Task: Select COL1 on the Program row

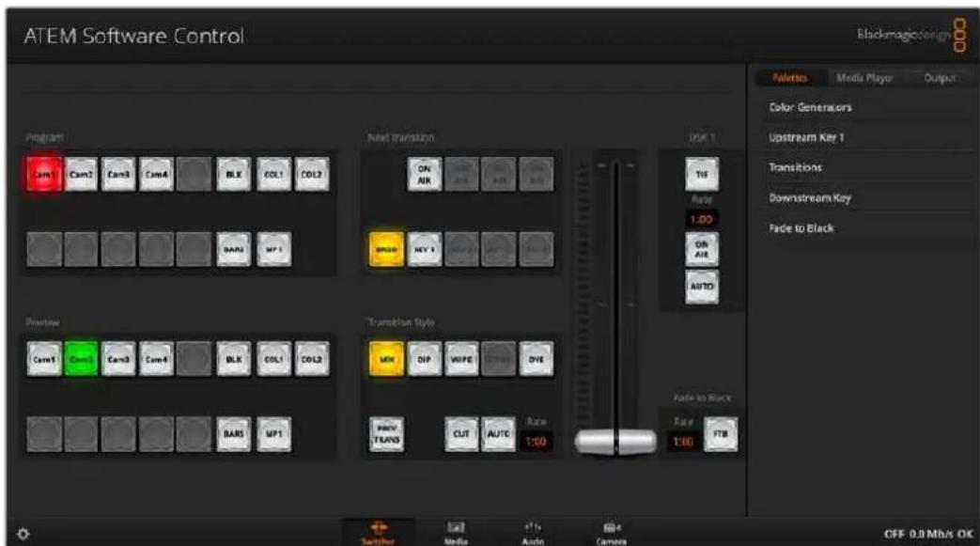Action: [273, 175]
